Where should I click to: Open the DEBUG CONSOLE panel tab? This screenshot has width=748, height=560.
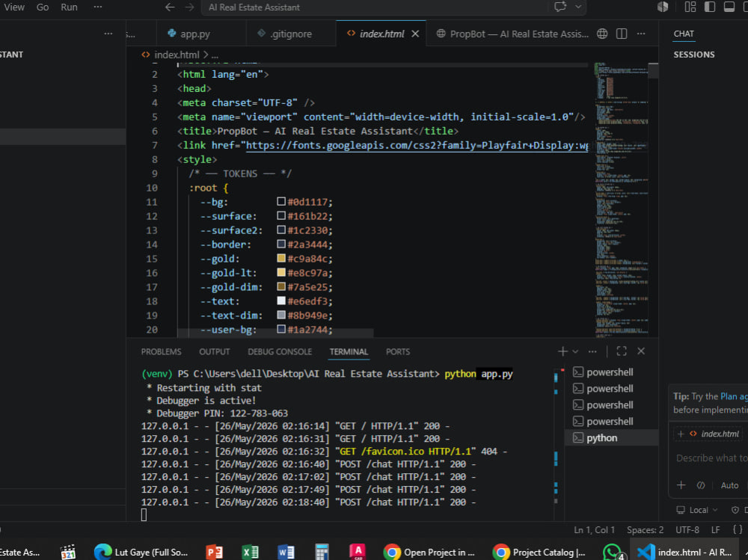coord(280,351)
